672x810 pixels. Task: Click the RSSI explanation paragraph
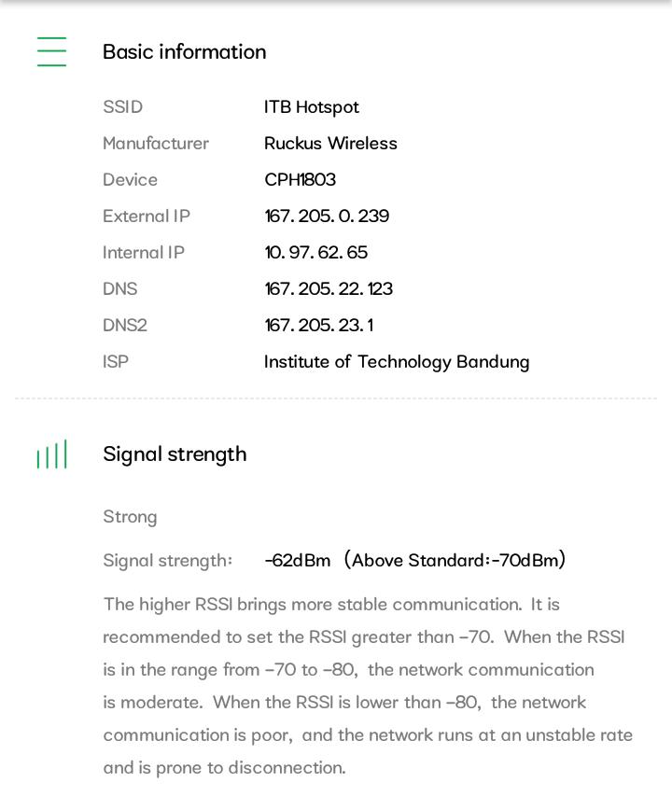pyautogui.click(x=368, y=686)
